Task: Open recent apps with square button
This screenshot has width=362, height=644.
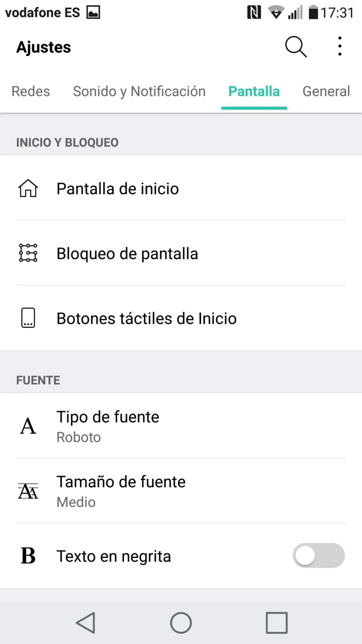Action: (277, 622)
